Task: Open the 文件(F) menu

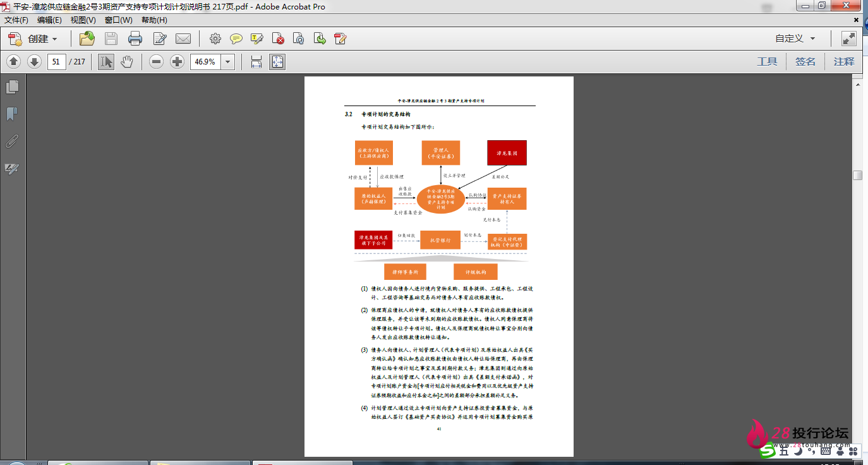Action: (16, 20)
